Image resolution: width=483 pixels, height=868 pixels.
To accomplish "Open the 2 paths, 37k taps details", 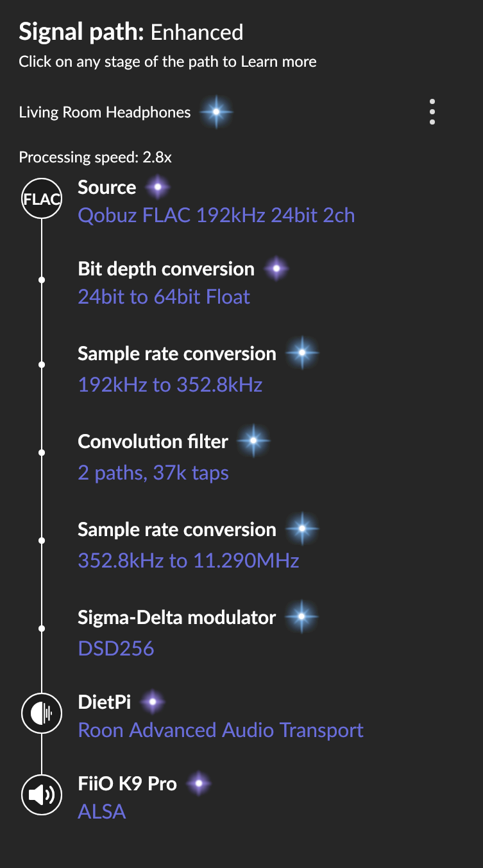I will point(153,473).
